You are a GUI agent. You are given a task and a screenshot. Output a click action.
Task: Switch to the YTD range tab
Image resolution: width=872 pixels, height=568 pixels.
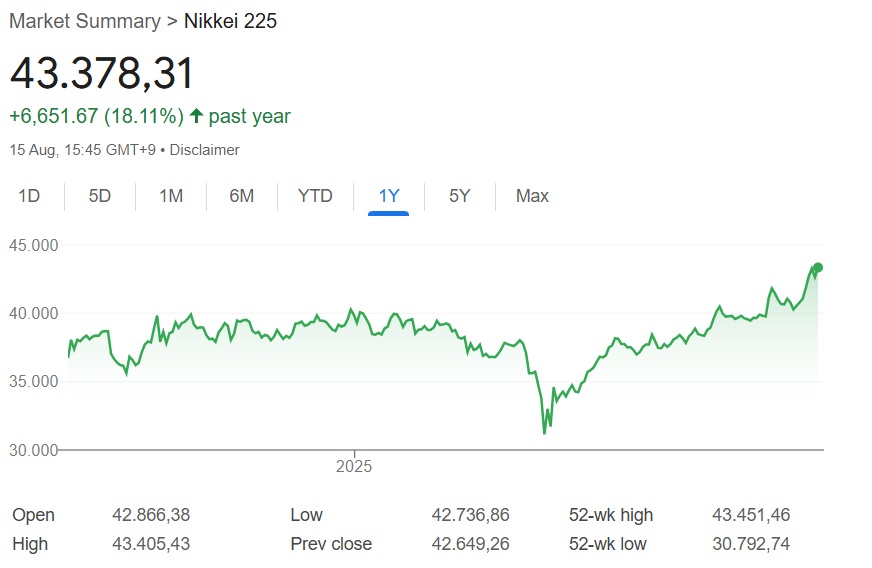[x=315, y=196]
